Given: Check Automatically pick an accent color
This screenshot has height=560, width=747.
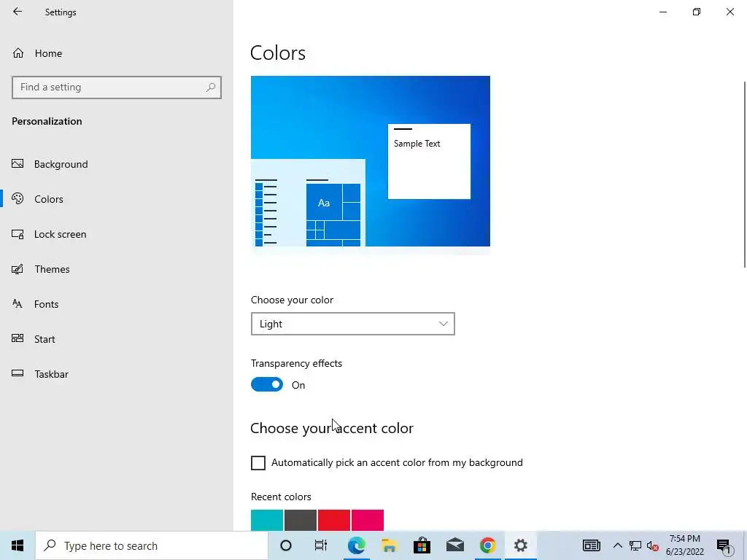Looking at the screenshot, I should coord(258,463).
